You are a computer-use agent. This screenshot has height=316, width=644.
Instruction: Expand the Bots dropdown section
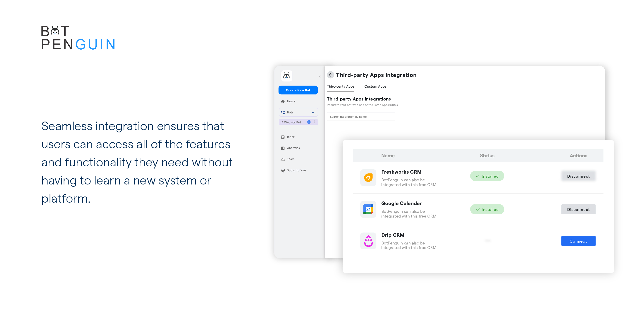tap(313, 112)
